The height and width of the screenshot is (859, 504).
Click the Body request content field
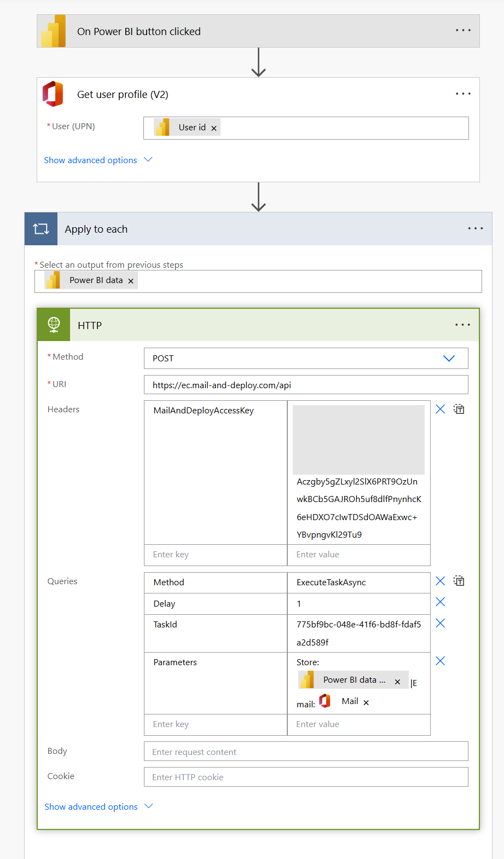[306, 752]
